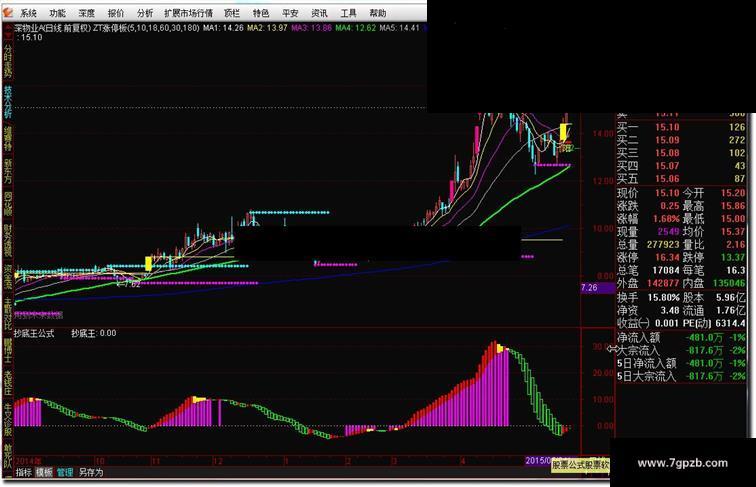Click the 换手 15.80% value
This screenshot has width=756, height=487.
tap(663, 298)
